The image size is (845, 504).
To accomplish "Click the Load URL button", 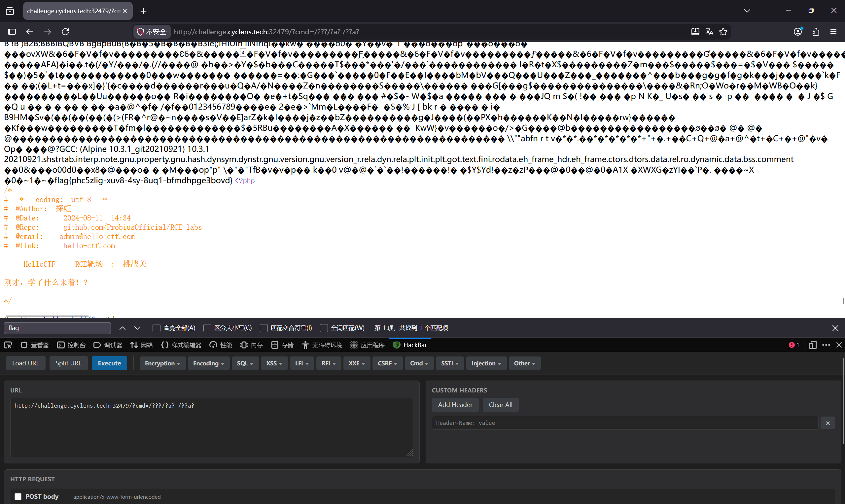I will (26, 363).
